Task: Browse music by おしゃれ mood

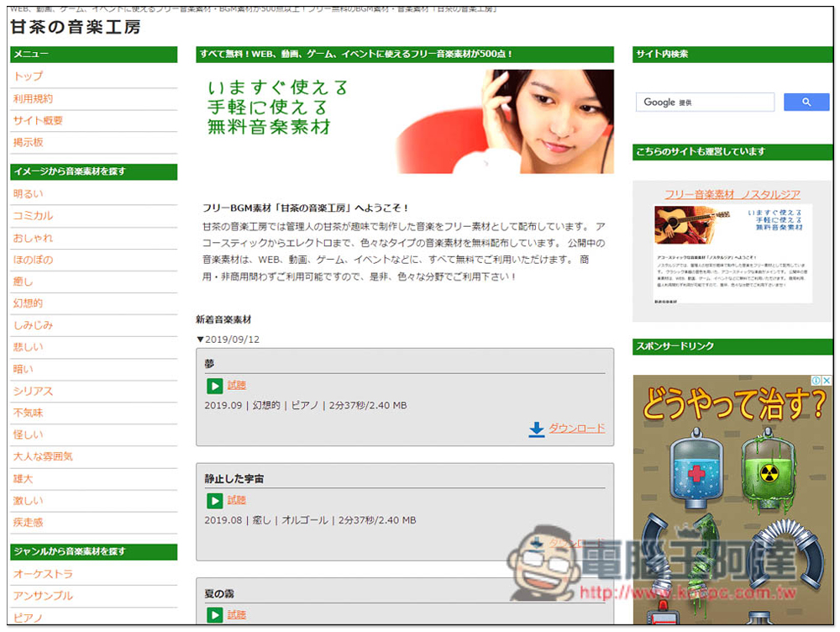Action: coord(33,238)
